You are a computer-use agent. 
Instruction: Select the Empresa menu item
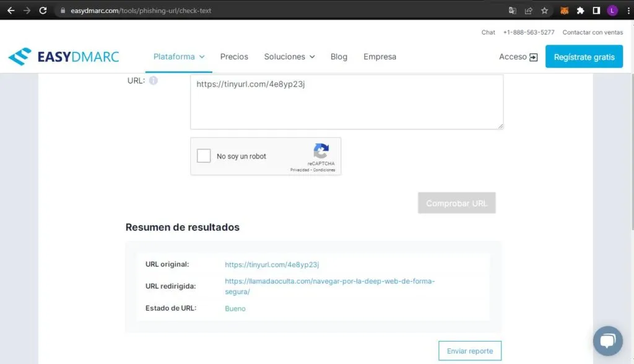pyautogui.click(x=380, y=56)
